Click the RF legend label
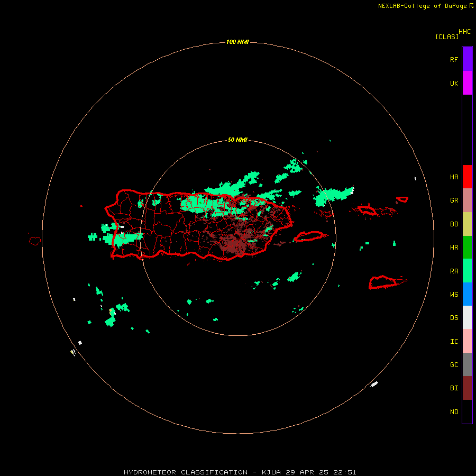 coord(454,59)
